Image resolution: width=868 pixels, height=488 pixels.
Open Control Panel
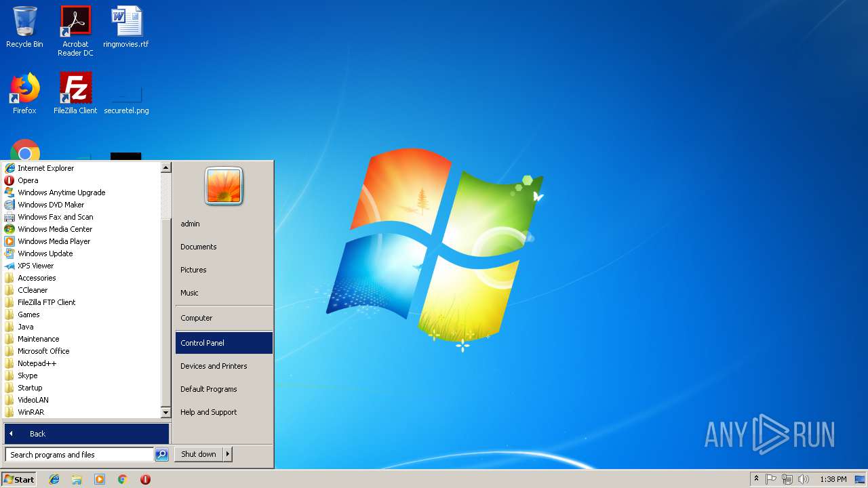tap(224, 343)
